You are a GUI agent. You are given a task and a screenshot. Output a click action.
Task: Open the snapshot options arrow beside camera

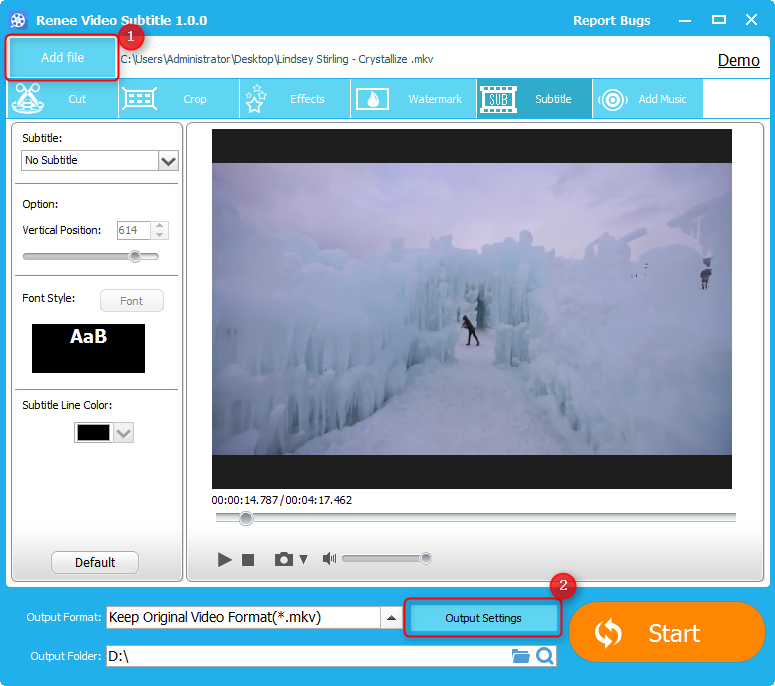303,560
